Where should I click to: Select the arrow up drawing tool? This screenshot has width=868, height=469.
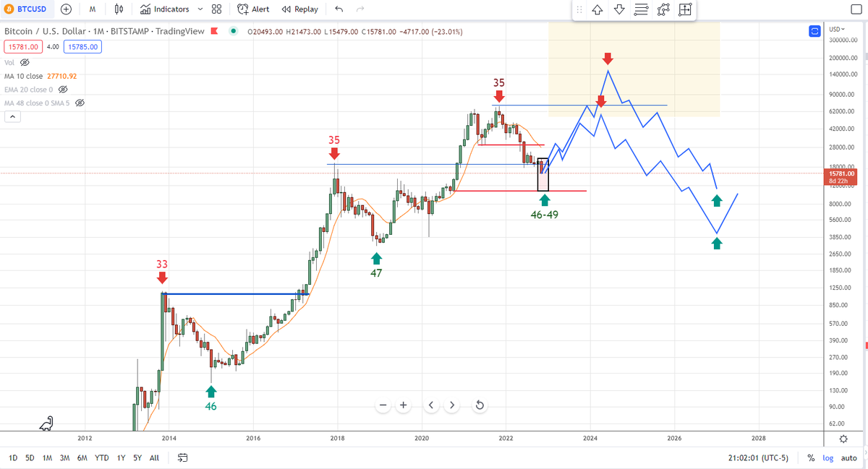[597, 9]
